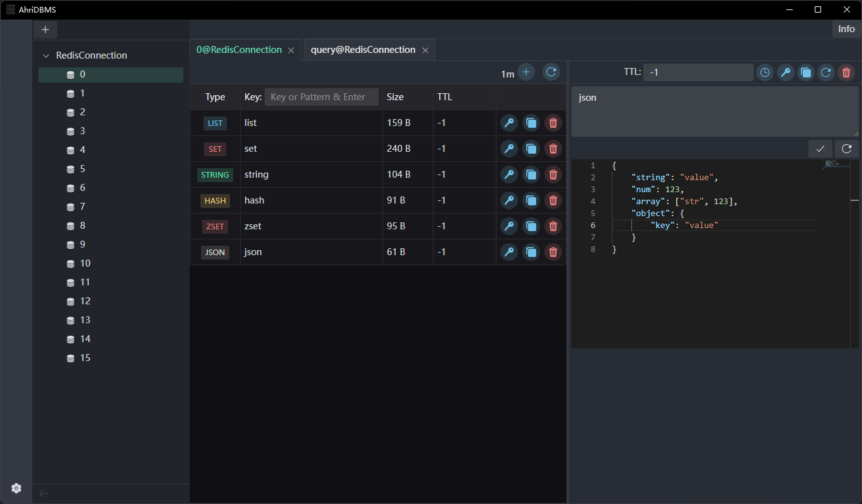
Task: Add a new key with the plus icon
Action: point(526,72)
